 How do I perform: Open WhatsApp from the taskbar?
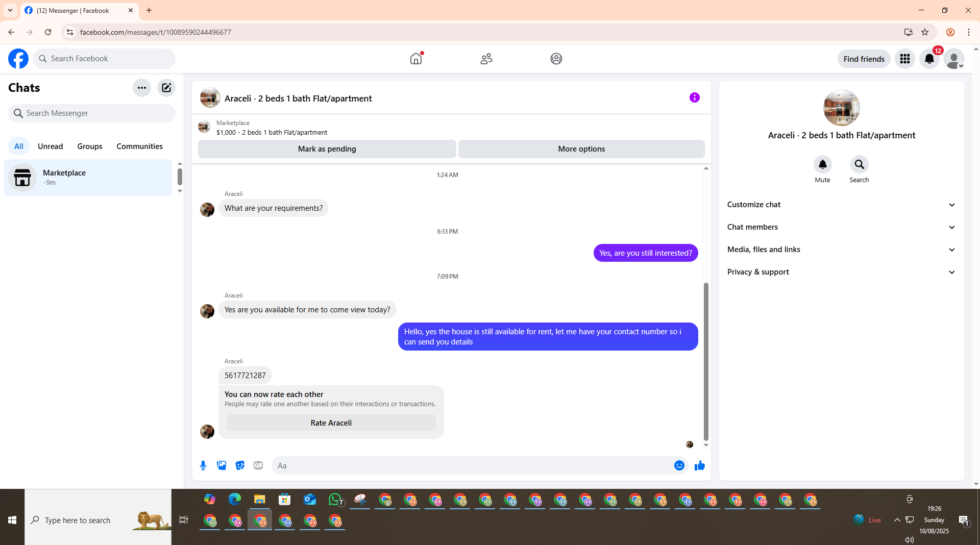(x=335, y=500)
